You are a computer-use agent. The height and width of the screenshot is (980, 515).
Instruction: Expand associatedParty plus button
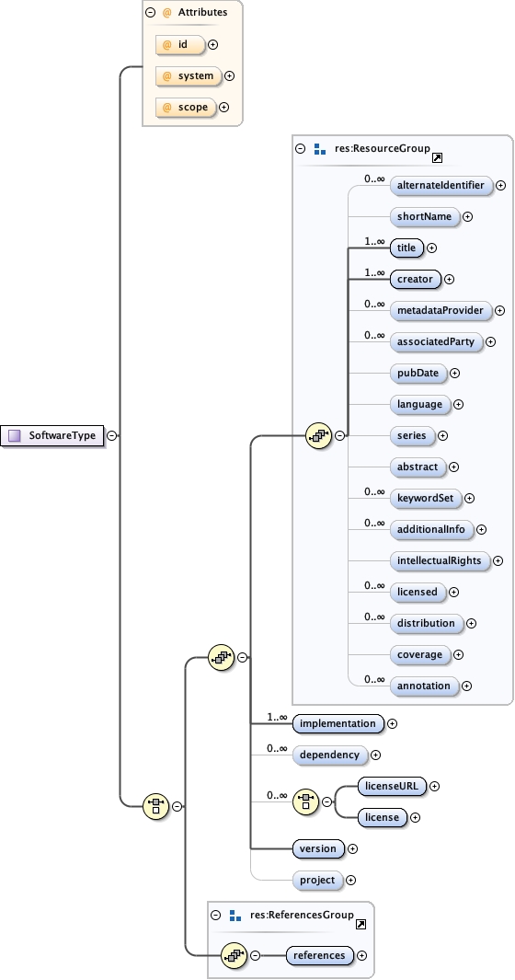coord(490,342)
